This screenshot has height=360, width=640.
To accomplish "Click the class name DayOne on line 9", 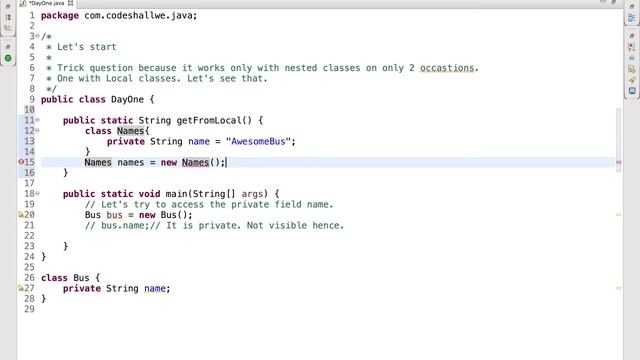I will [x=127, y=99].
